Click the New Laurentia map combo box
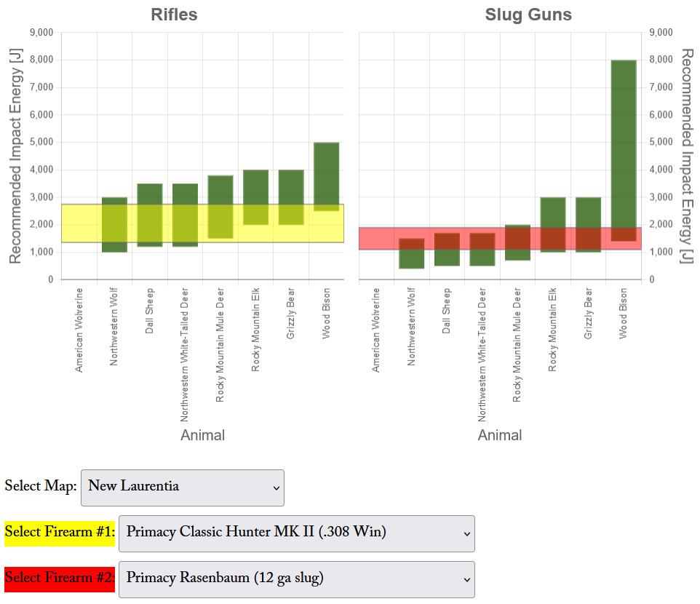Image resolution: width=700 pixels, height=604 pixels. pos(182,488)
